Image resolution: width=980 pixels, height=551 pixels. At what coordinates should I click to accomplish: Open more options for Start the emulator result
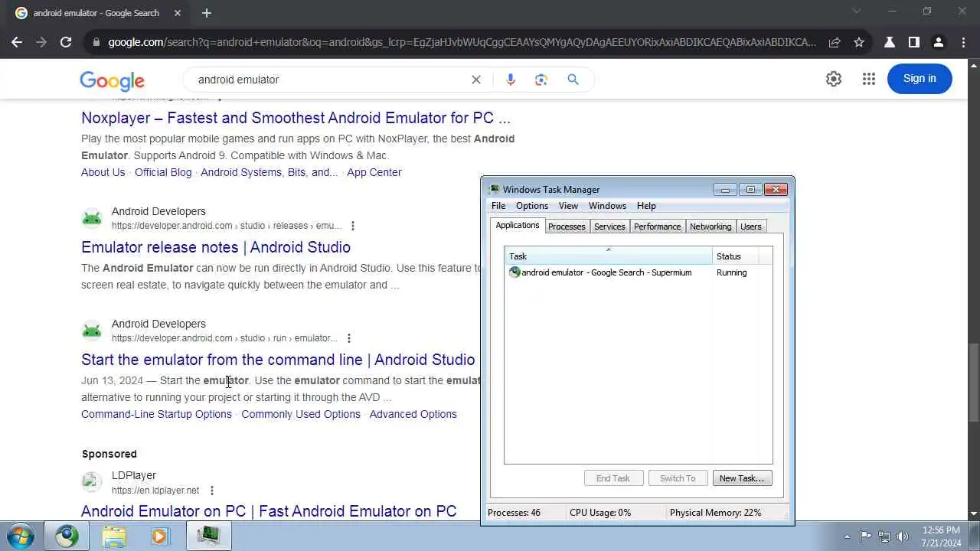(x=348, y=338)
